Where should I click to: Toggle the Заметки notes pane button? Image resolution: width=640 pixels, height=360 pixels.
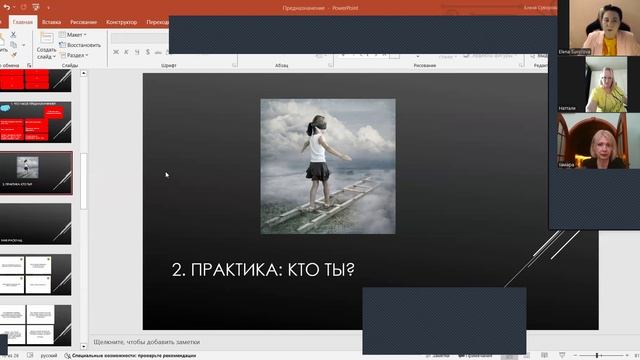(437, 356)
